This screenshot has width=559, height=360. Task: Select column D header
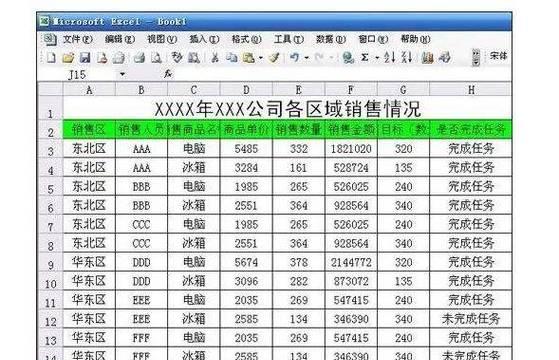pyautogui.click(x=246, y=89)
